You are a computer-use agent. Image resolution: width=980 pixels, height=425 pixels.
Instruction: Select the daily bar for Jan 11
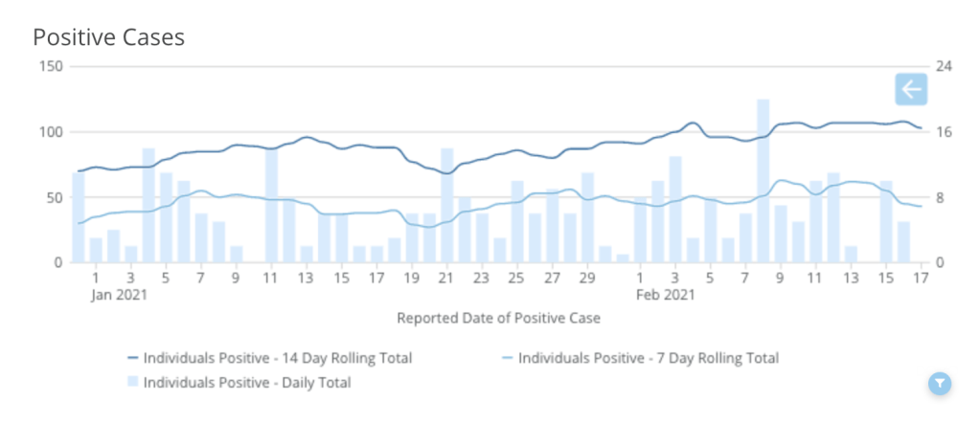pyautogui.click(x=271, y=205)
